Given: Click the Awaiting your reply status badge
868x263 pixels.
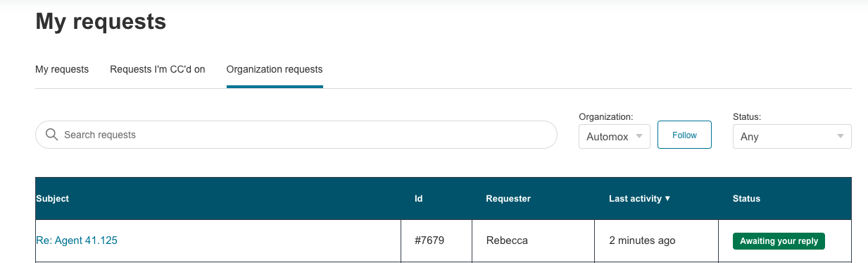Looking at the screenshot, I should click(x=779, y=241).
